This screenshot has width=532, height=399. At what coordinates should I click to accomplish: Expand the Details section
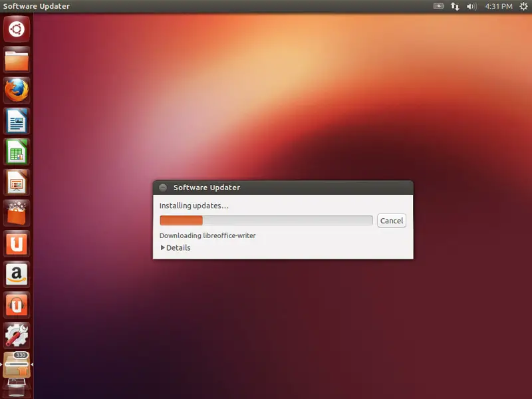pos(176,247)
